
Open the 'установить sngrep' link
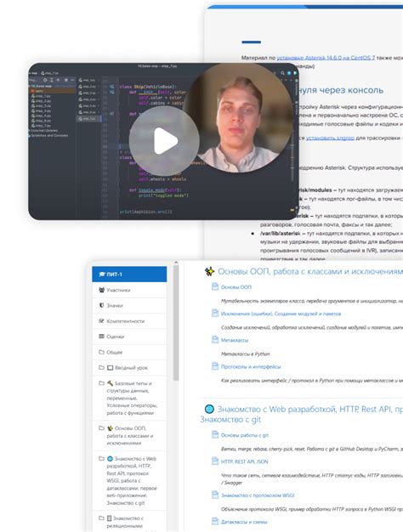(x=330, y=138)
